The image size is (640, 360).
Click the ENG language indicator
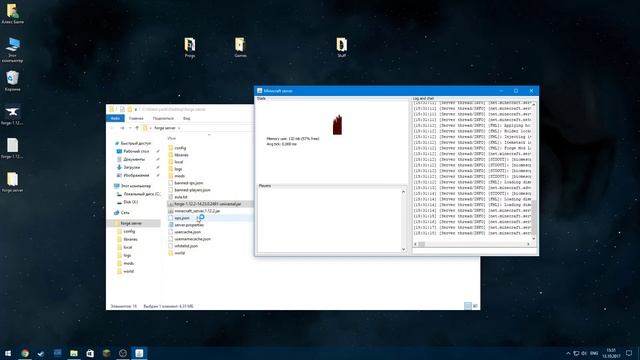tap(594, 353)
